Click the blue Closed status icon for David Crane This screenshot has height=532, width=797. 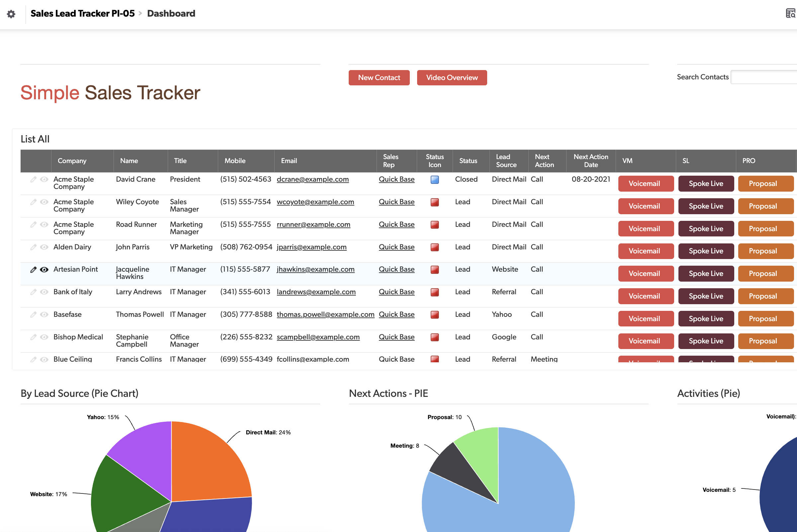(x=435, y=180)
